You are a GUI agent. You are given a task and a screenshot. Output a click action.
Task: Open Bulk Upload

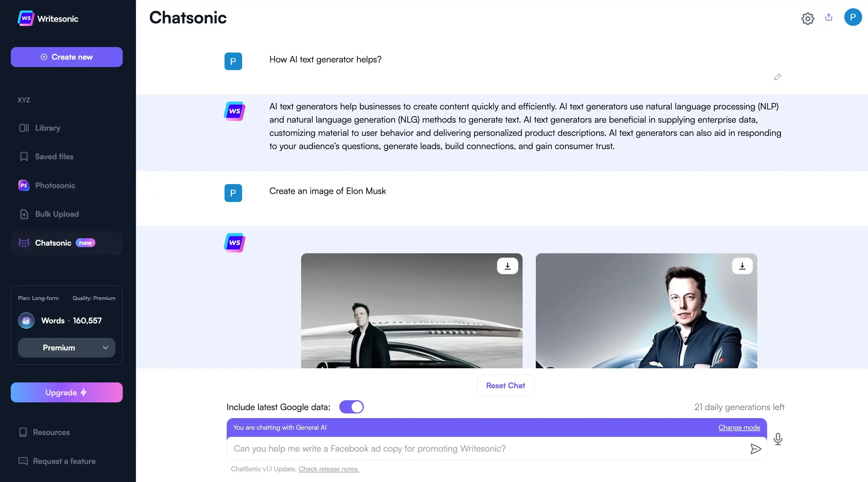(x=57, y=214)
